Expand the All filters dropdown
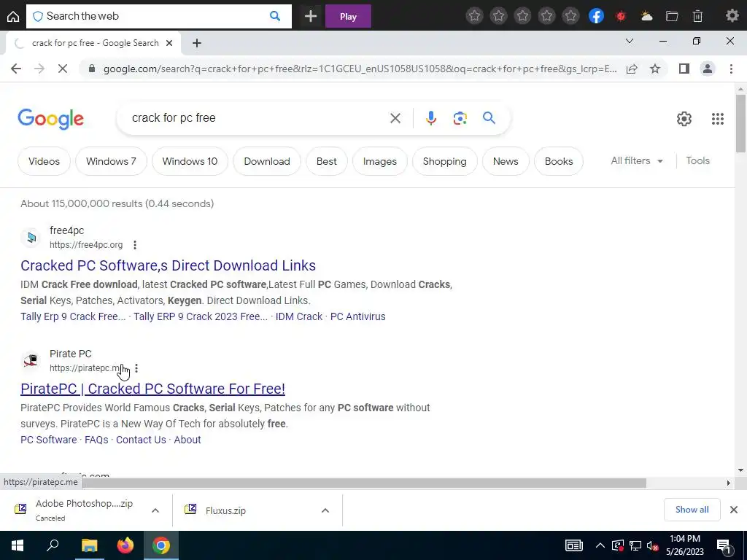Image resolution: width=747 pixels, height=560 pixels. click(x=636, y=161)
